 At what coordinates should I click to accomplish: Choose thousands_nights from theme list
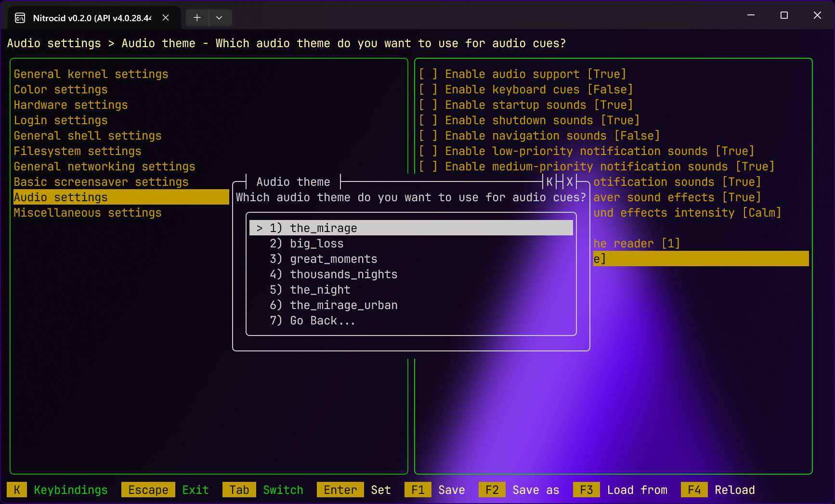(343, 274)
